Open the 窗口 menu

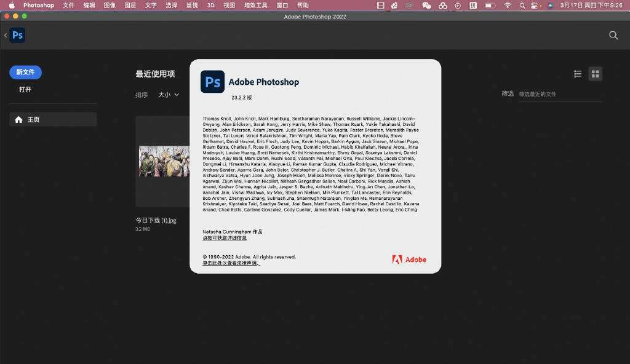point(282,5)
